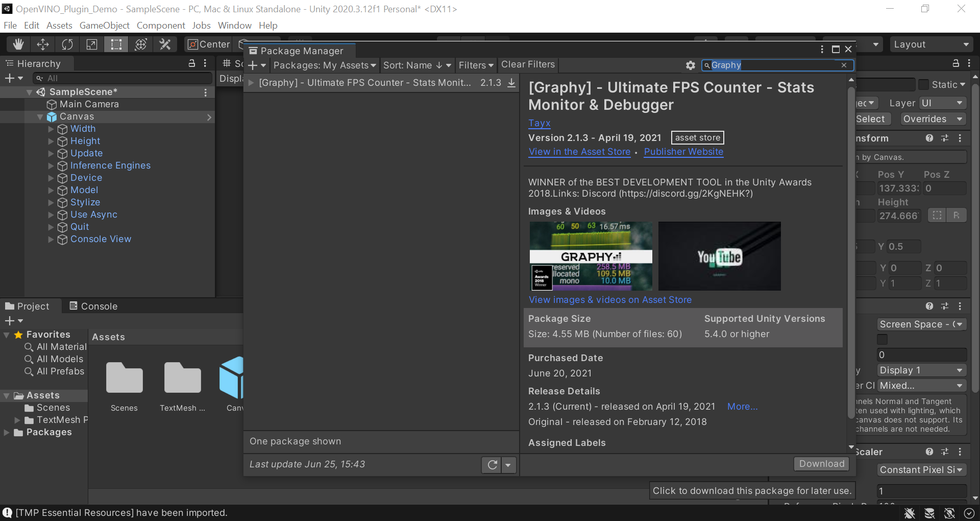Open the Hierarchy panel options menu
980x521 pixels.
tap(205, 63)
